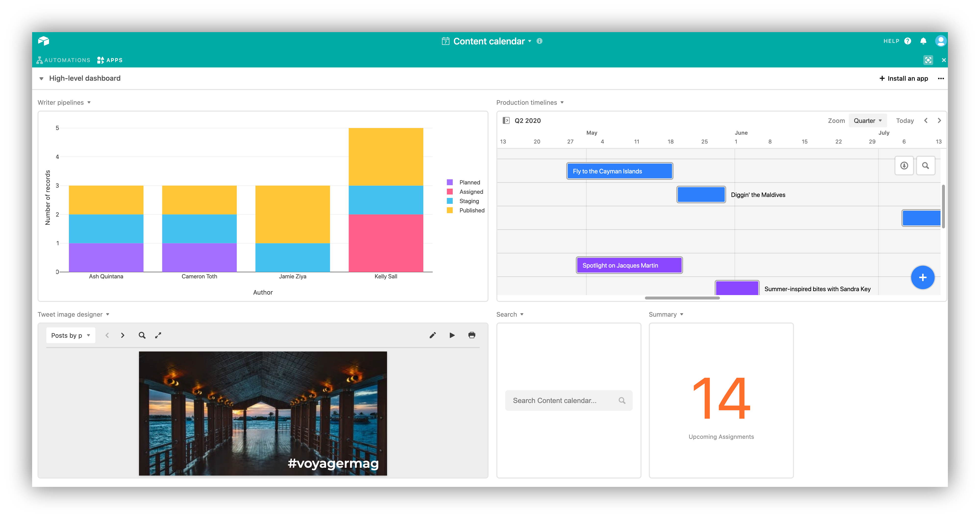
Task: Open the Production timelines app menu
Action: [x=562, y=103]
